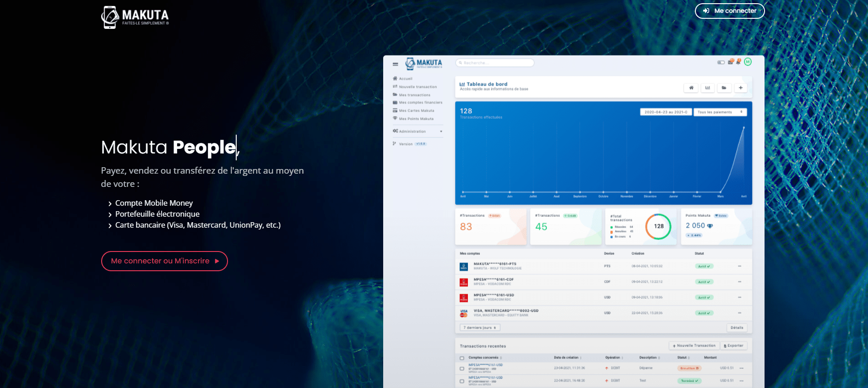Click the 'Compte Mobile Money' list item
Screen dimensions: 868x388
154,203
